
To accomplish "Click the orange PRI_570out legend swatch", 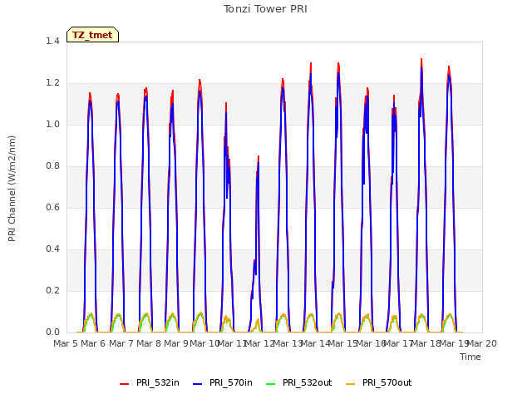I will 351,383.
